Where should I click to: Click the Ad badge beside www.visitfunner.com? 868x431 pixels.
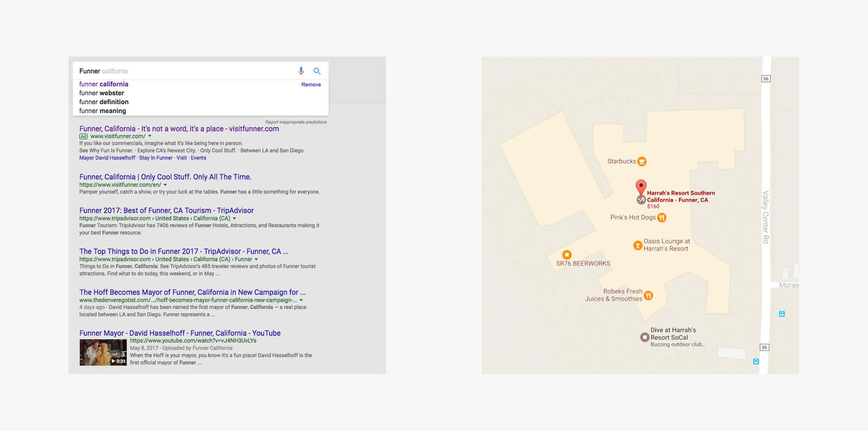(84, 137)
